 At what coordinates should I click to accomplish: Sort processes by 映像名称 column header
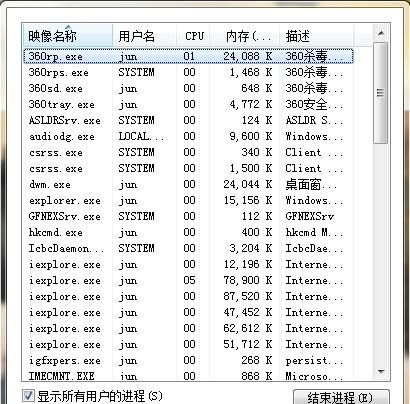click(68, 36)
